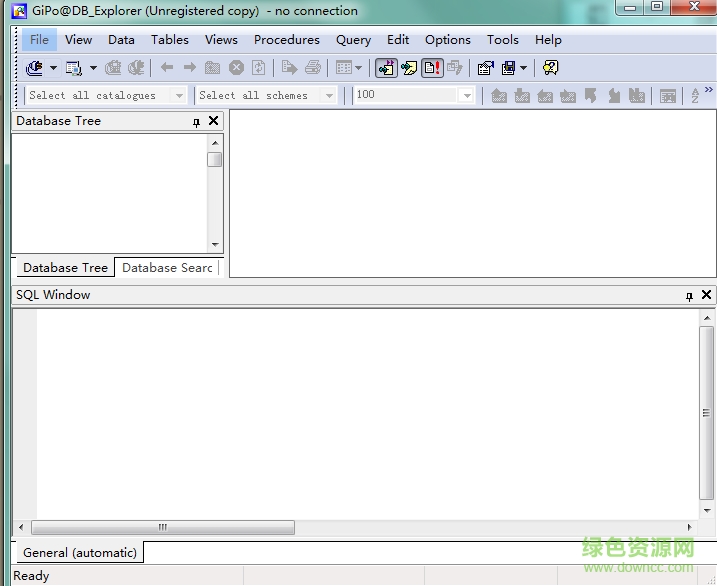
Task: Pin the Database Tree panel
Action: (196, 122)
